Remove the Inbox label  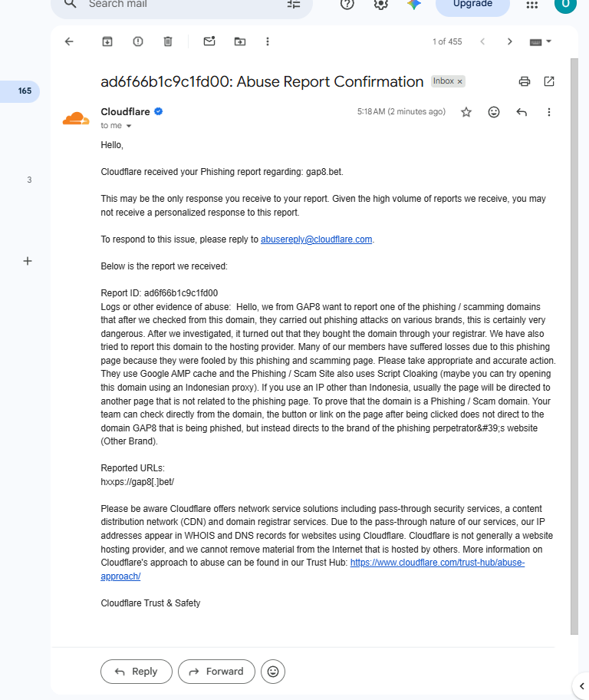459,81
